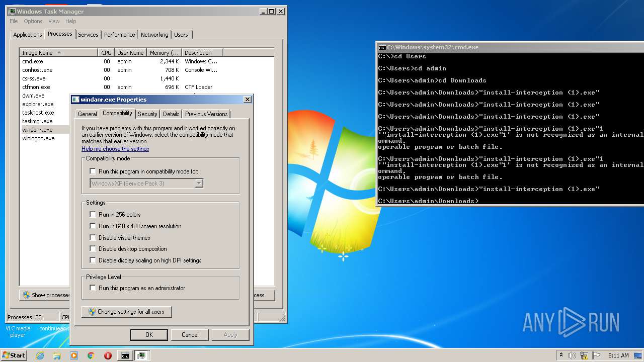The height and width of the screenshot is (362, 644).
Task: Switch to Task Manager Applications tab
Action: point(28,35)
